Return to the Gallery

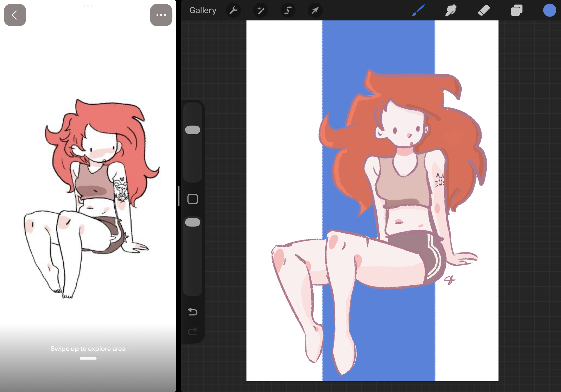pos(203,10)
